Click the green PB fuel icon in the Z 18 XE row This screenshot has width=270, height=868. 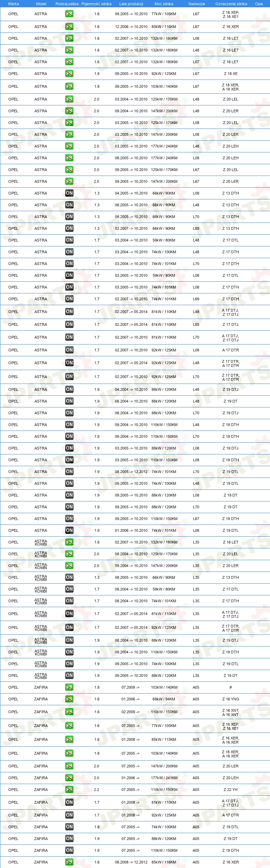point(69,74)
